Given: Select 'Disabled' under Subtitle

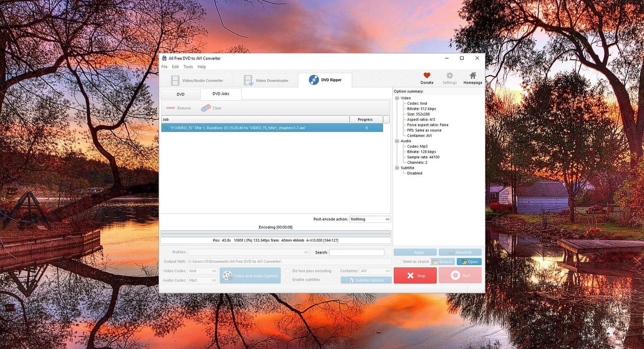Looking at the screenshot, I should pyautogui.click(x=414, y=173).
